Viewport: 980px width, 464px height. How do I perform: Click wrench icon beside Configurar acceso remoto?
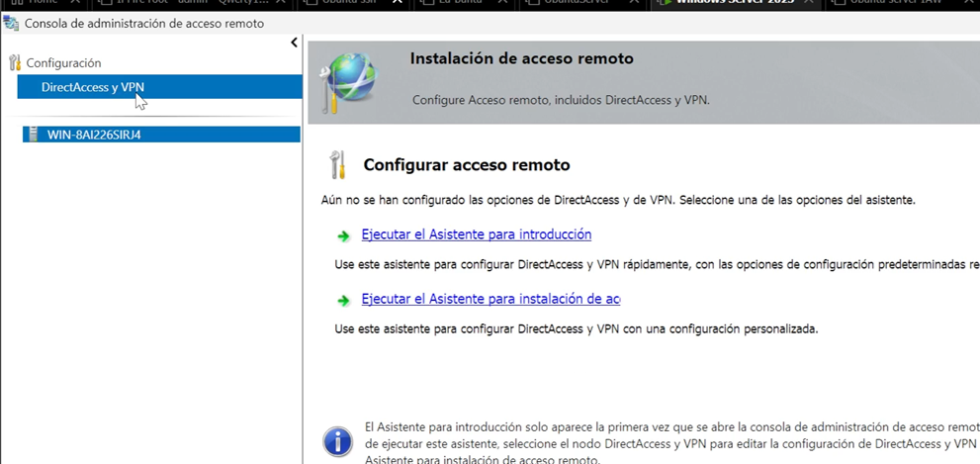(x=338, y=164)
